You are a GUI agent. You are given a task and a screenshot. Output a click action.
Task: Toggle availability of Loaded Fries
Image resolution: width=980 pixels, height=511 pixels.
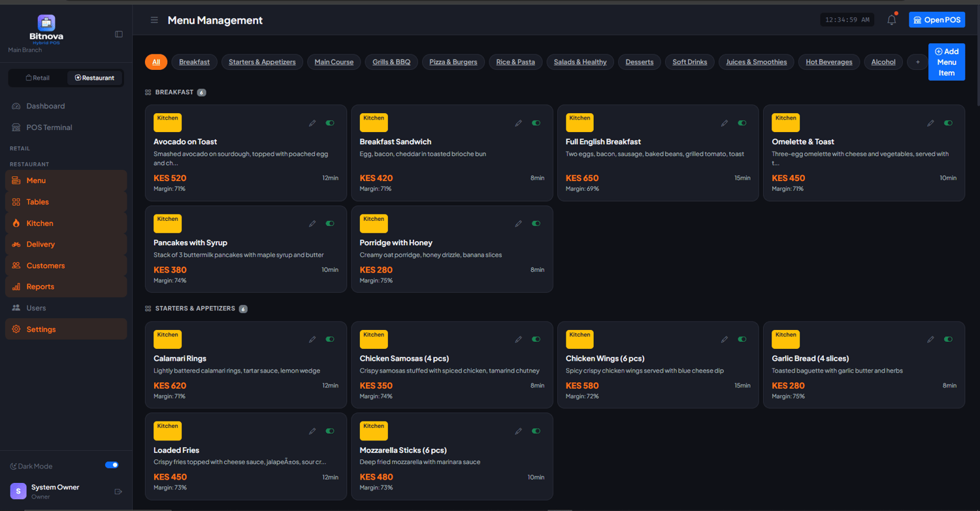[x=330, y=431]
